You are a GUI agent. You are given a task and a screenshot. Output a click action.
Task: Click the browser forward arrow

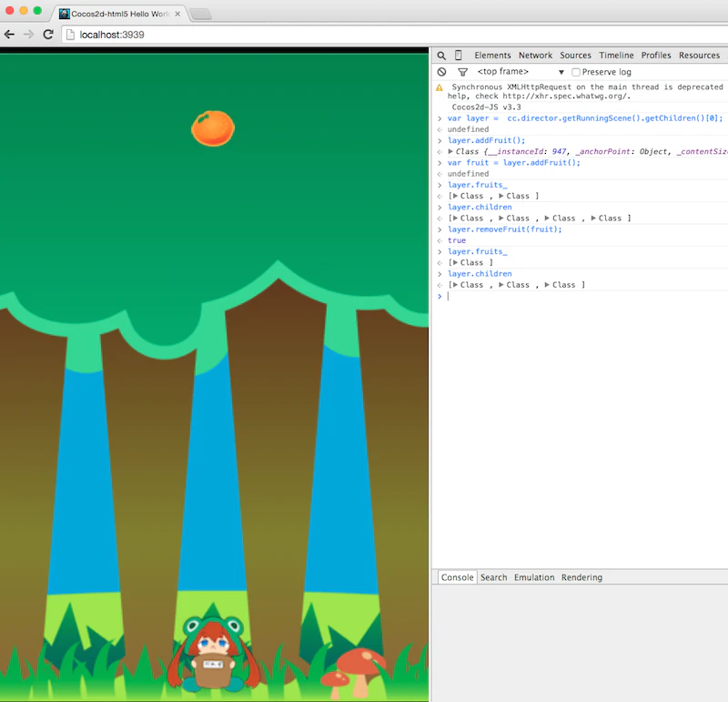28,35
